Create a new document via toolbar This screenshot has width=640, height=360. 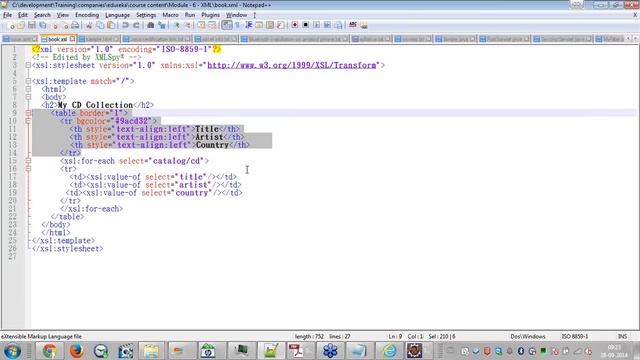tap(11, 25)
